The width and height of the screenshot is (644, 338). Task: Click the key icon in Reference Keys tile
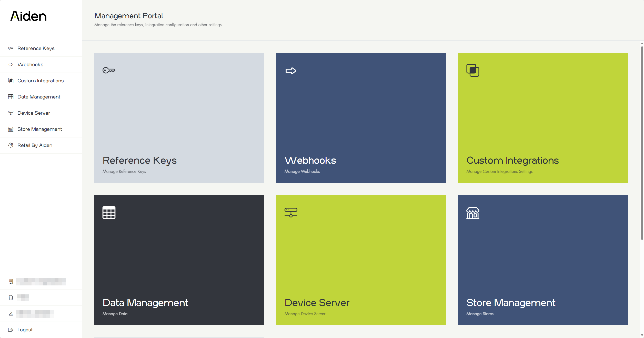pos(109,70)
